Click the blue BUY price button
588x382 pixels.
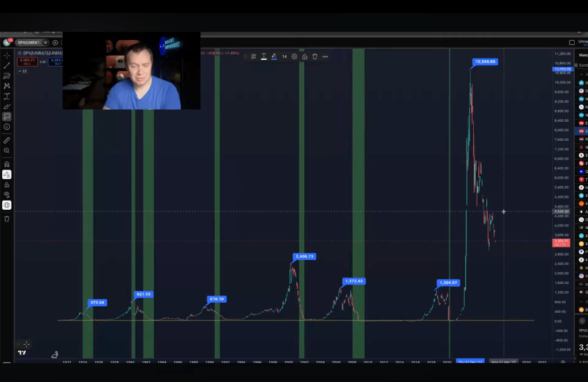56,62
